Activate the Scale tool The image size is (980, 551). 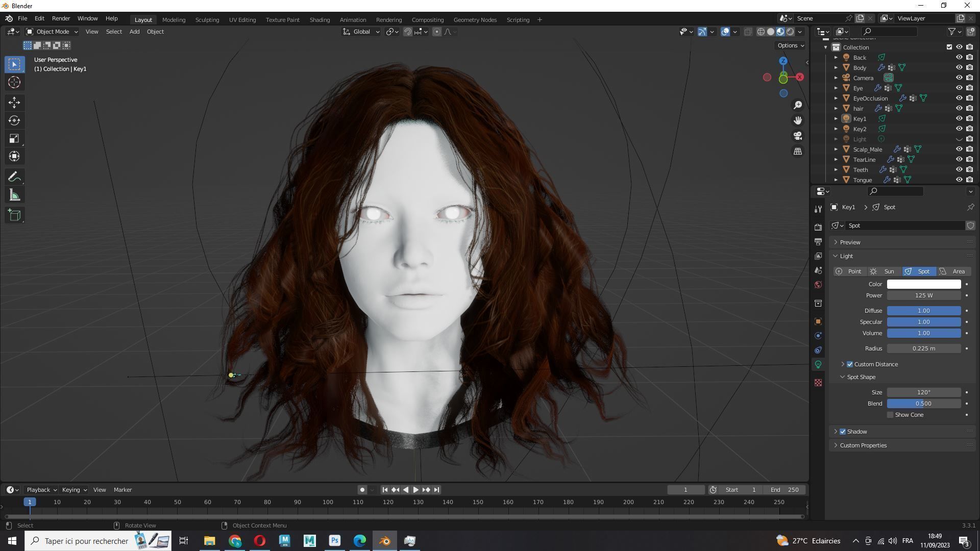[x=14, y=138]
